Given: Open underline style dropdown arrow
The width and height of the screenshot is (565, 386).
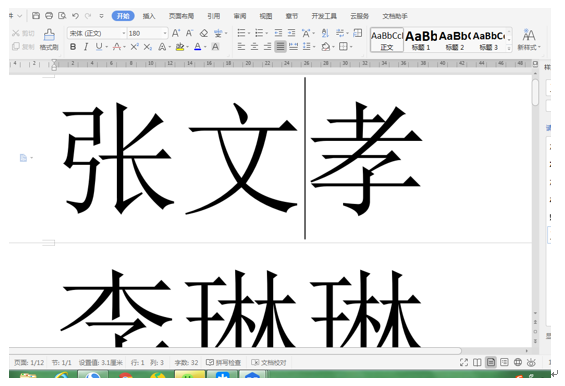Looking at the screenshot, I should point(107,47).
